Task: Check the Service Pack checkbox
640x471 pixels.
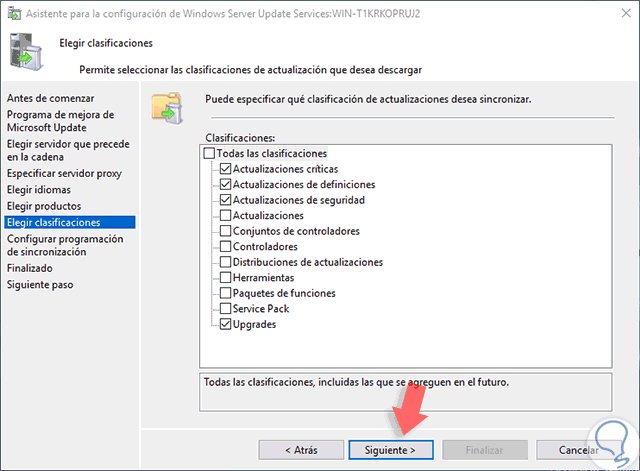Action: [225, 309]
